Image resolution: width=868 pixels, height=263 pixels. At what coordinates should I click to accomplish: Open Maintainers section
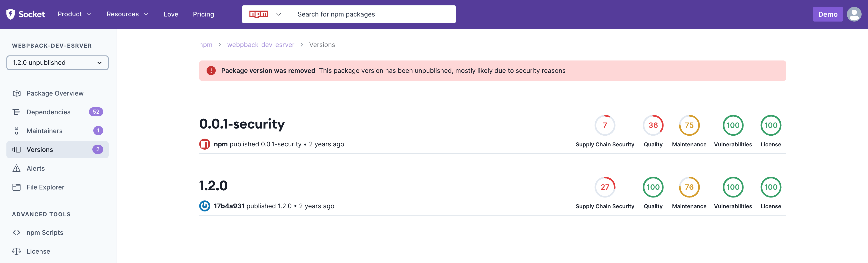(58, 131)
